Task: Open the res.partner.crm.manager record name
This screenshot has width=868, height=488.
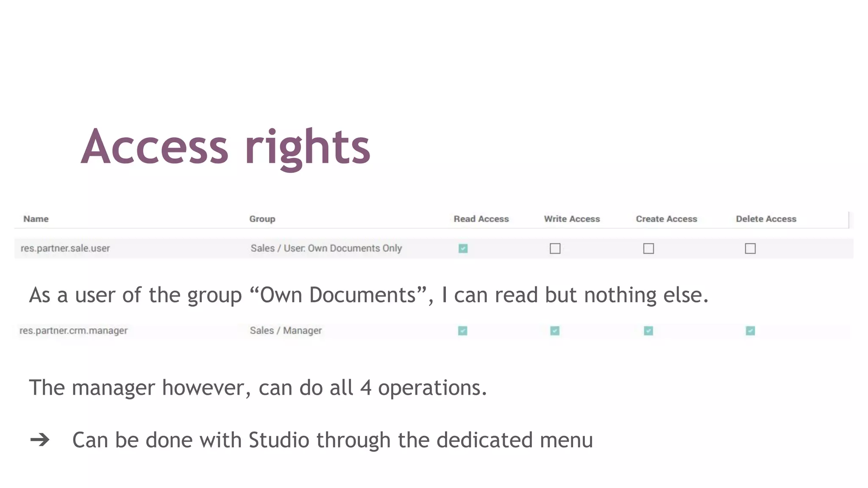Action: [73, 330]
